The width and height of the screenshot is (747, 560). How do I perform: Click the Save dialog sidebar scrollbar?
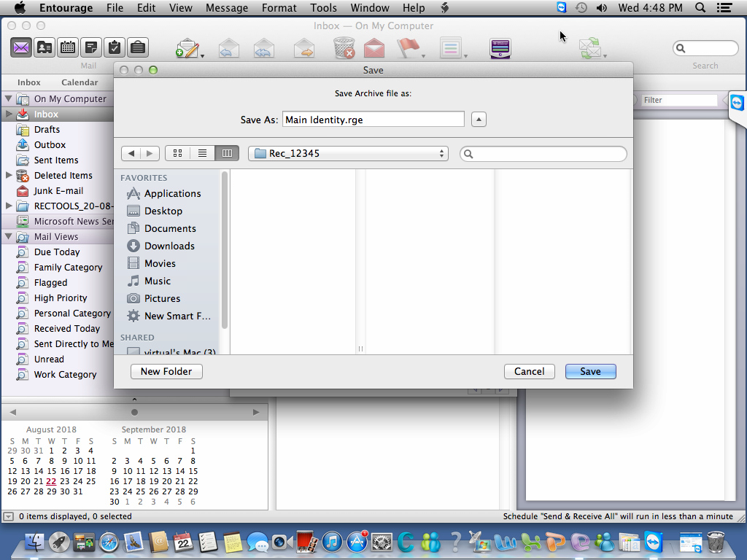tap(225, 250)
